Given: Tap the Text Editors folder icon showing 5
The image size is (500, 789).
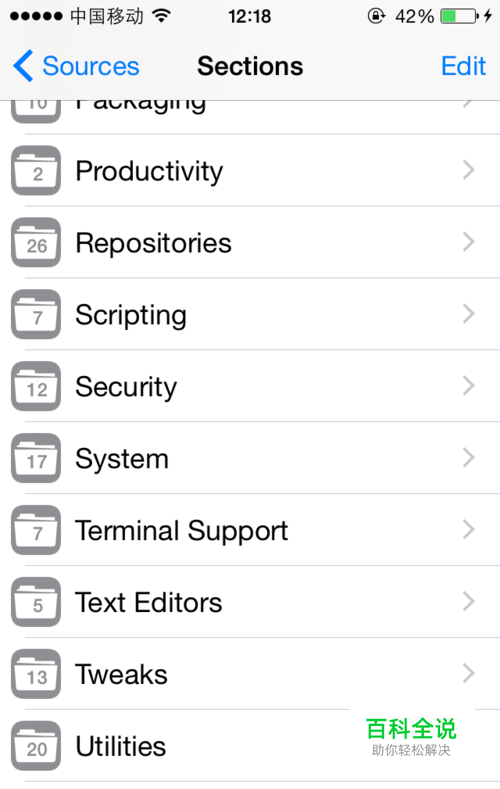Looking at the screenshot, I should (36, 602).
